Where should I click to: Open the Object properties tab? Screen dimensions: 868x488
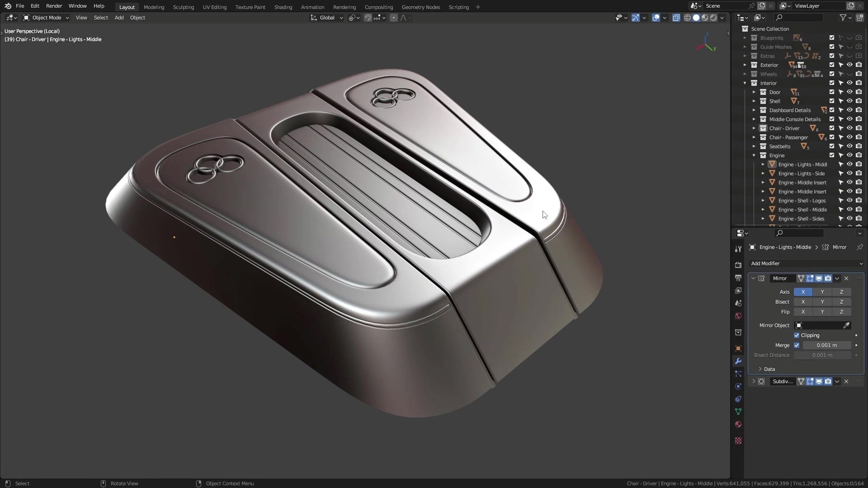point(738,348)
